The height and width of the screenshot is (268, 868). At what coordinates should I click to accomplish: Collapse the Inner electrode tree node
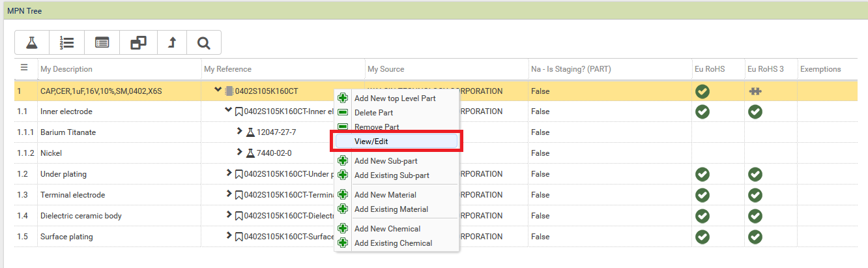pyautogui.click(x=228, y=111)
